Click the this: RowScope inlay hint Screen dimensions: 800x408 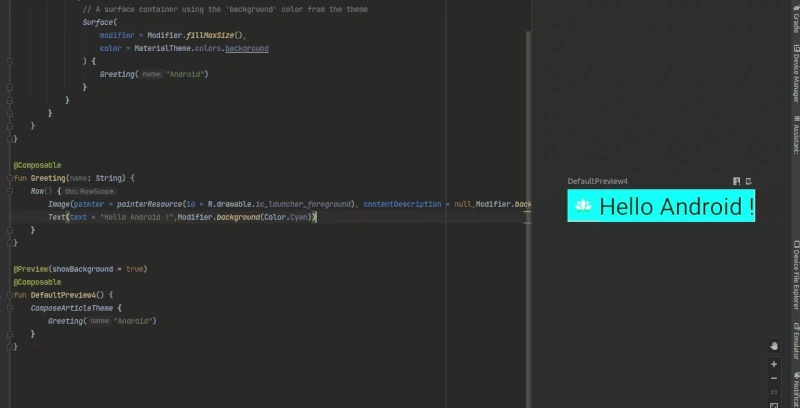(89, 191)
